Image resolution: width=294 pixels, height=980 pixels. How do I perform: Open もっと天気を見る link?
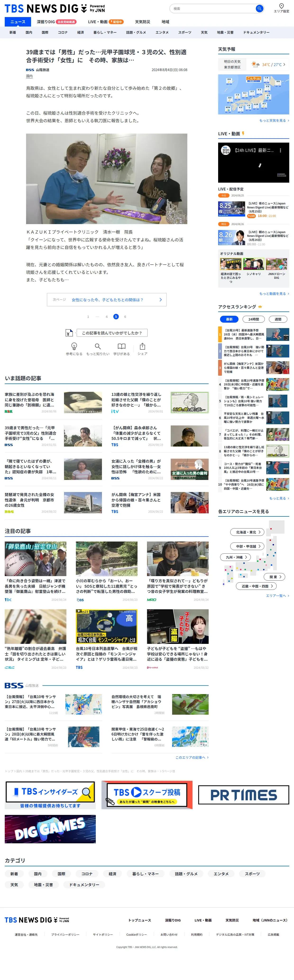tap(274, 121)
